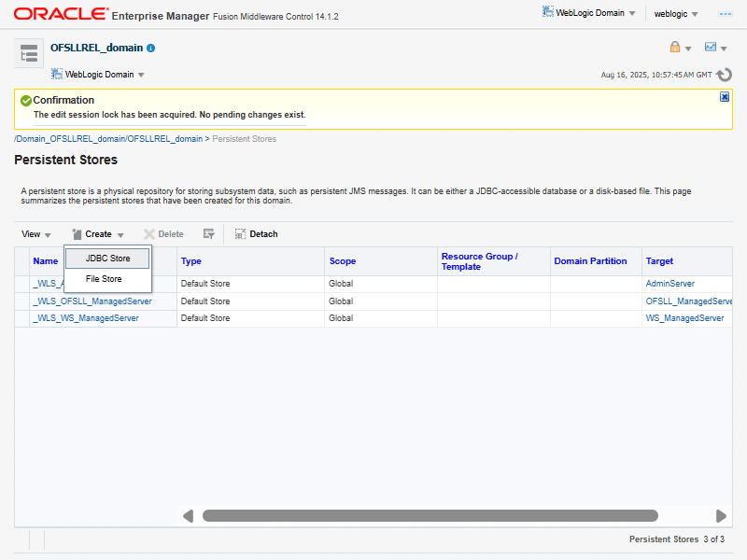Click the WebLogic Domain icon under title

click(57, 74)
